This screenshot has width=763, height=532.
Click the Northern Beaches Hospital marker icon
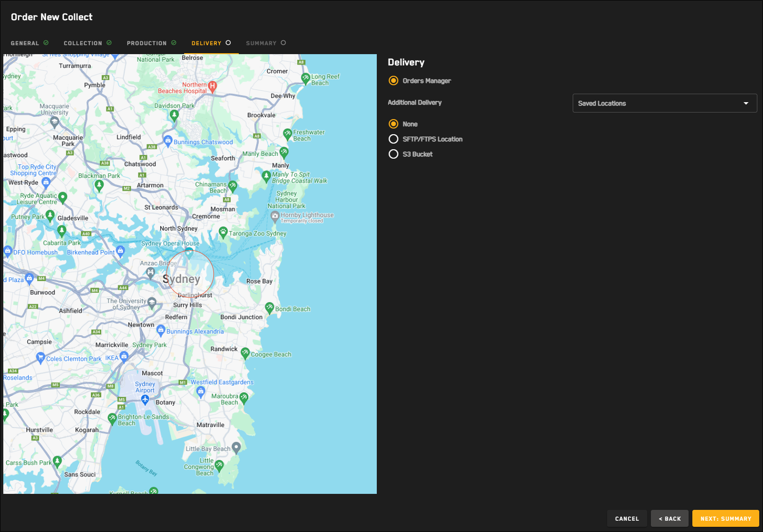click(x=212, y=86)
